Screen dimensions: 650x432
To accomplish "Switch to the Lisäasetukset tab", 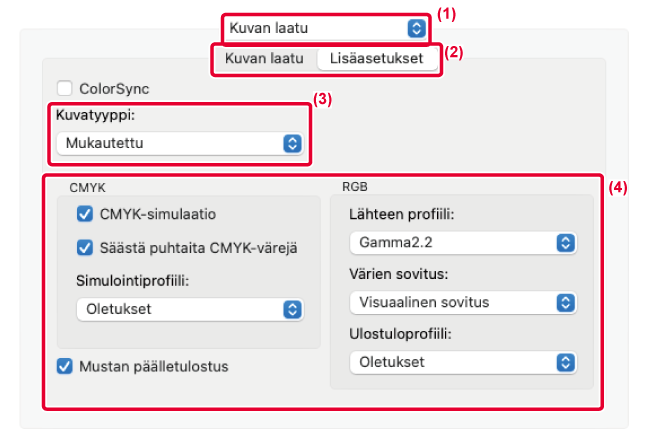I will pyautogui.click(x=376, y=59).
